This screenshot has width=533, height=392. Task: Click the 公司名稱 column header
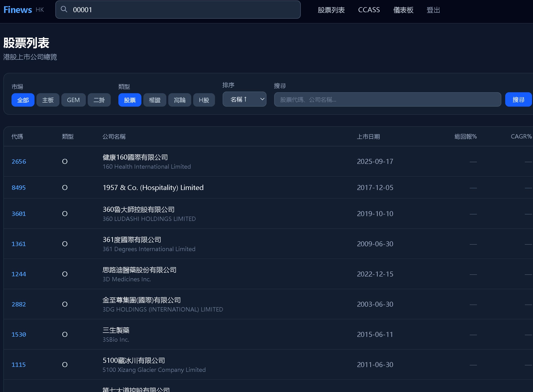point(114,137)
